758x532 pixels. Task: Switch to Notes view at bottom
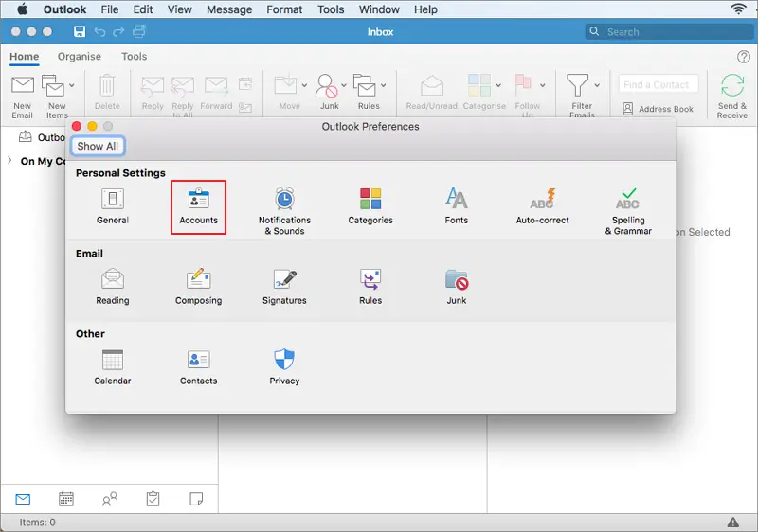tap(196, 499)
